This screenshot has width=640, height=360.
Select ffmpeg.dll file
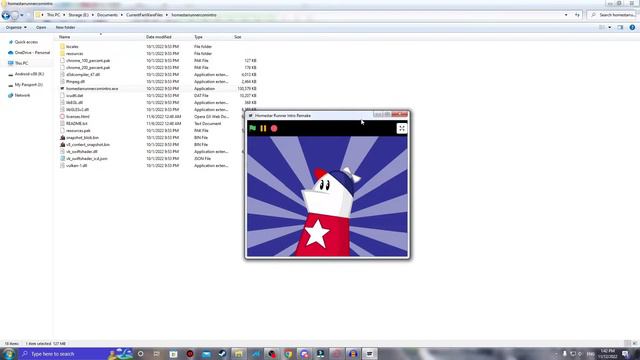coord(76,82)
